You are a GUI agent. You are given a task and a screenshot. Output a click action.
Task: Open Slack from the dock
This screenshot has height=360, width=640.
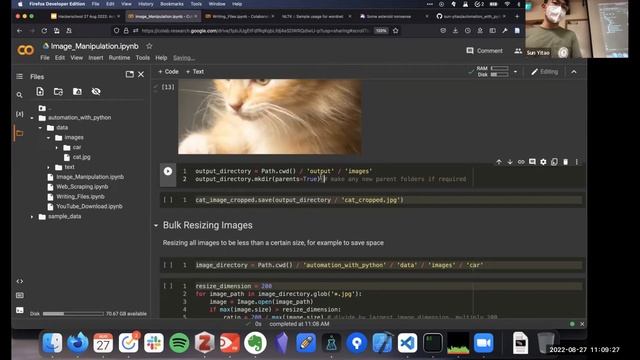point(153,343)
